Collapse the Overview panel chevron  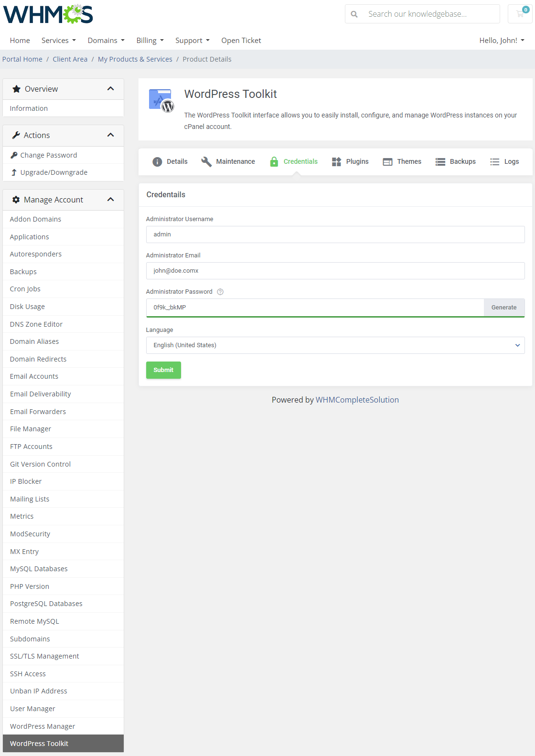click(x=111, y=89)
